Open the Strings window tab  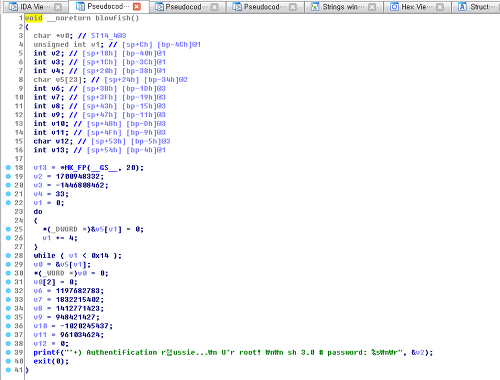pyautogui.click(x=343, y=7)
